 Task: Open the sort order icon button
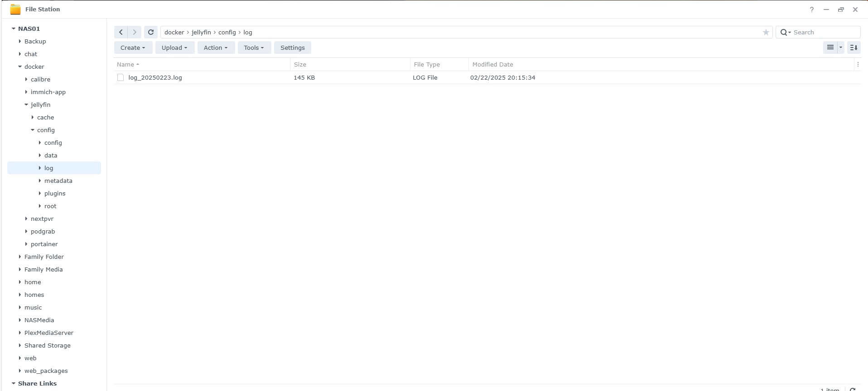854,48
